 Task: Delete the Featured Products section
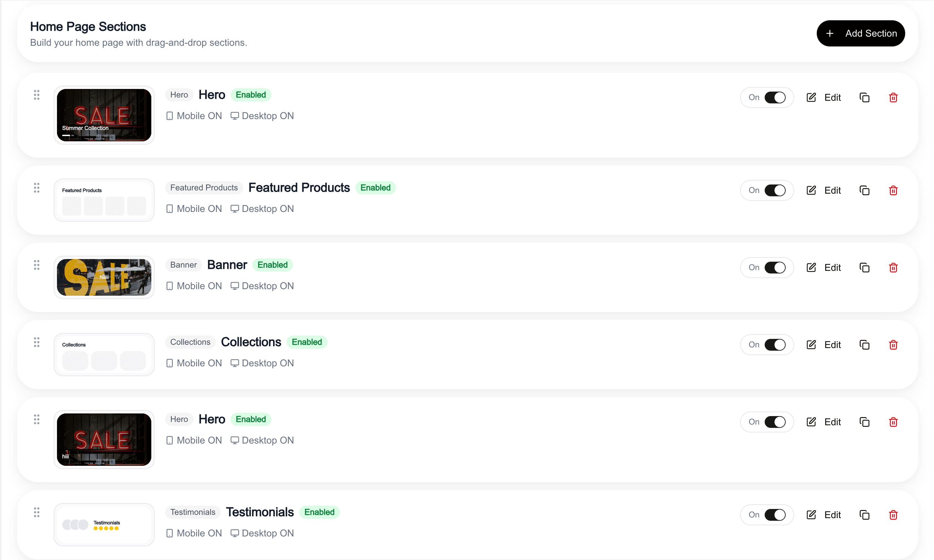[x=893, y=191]
